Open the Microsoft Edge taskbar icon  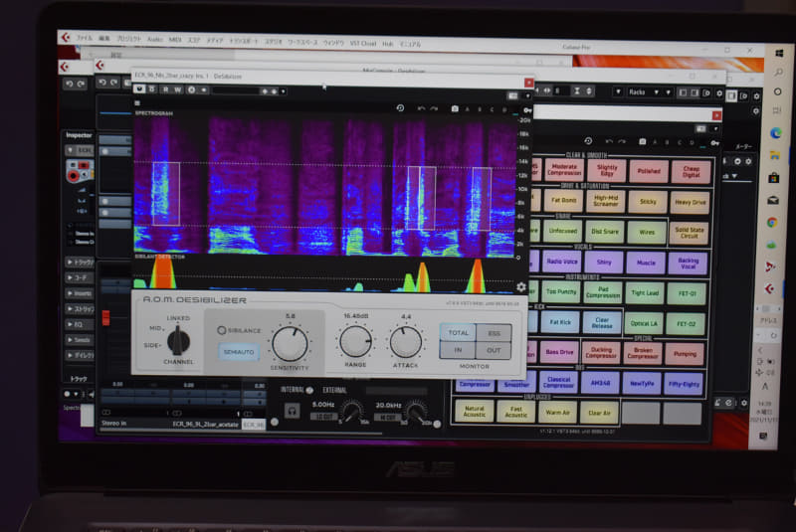776,133
